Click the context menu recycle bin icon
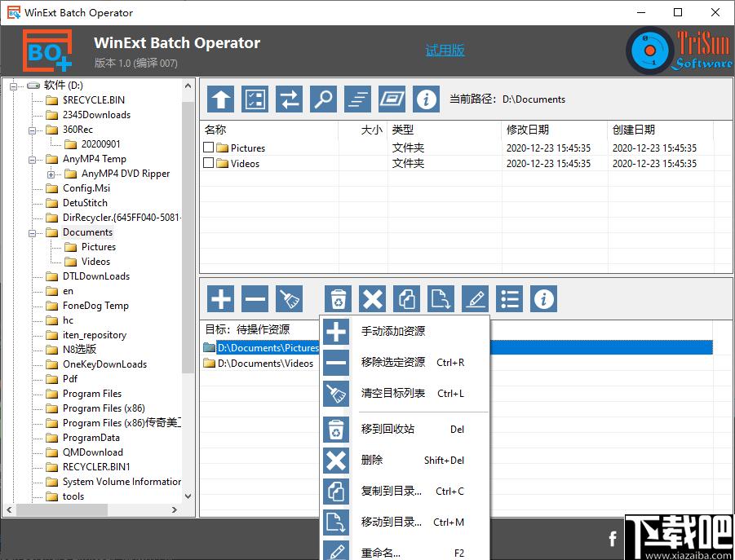735x560 pixels. click(x=336, y=430)
